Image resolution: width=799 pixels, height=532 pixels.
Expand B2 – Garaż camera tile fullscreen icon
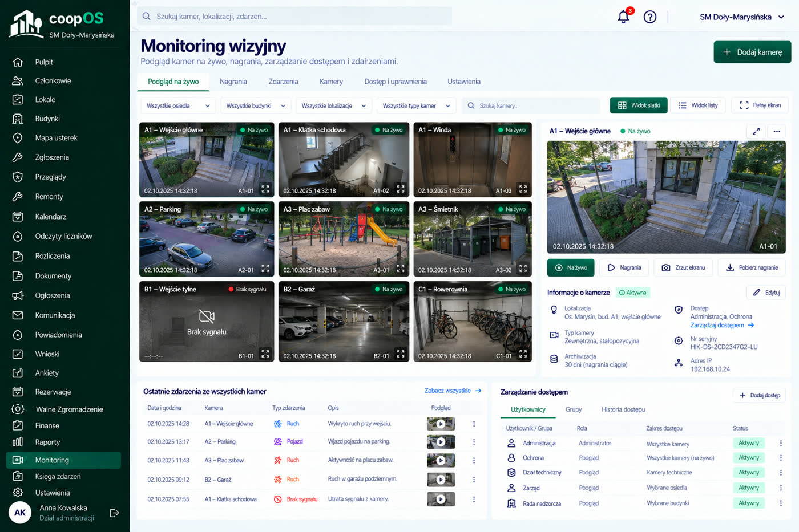pos(401,354)
